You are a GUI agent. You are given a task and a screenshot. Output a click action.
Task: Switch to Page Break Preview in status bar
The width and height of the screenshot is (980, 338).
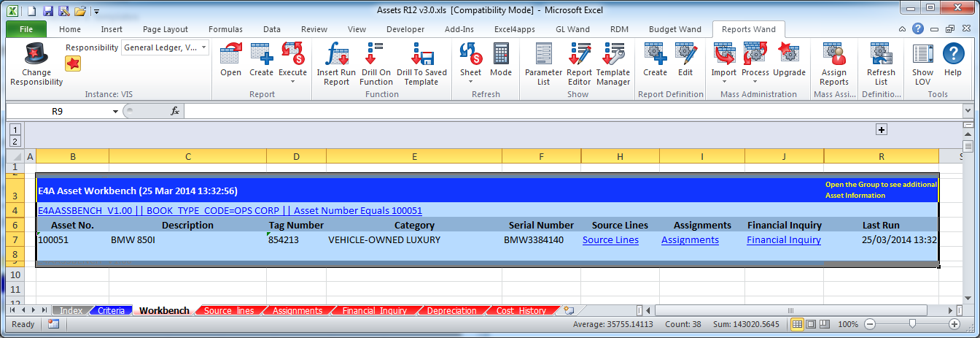(824, 323)
